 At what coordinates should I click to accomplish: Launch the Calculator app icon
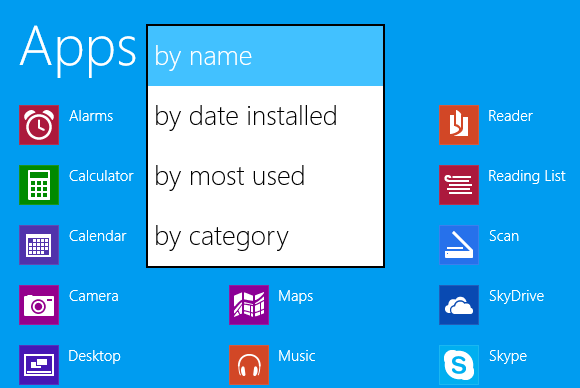tap(39, 185)
